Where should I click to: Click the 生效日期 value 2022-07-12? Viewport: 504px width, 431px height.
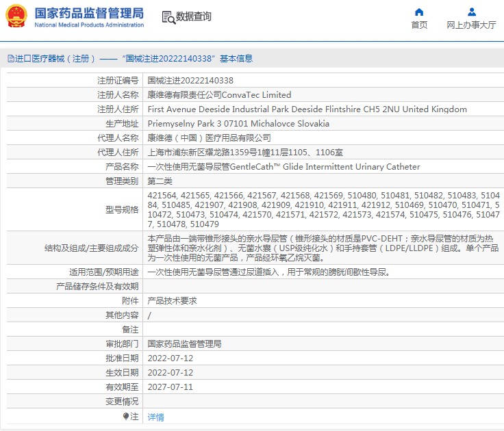click(x=171, y=373)
